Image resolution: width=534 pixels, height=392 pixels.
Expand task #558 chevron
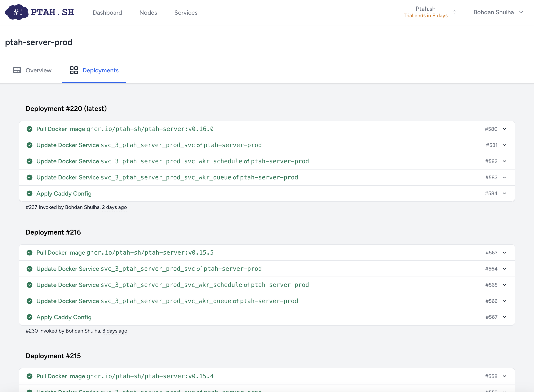click(x=504, y=376)
